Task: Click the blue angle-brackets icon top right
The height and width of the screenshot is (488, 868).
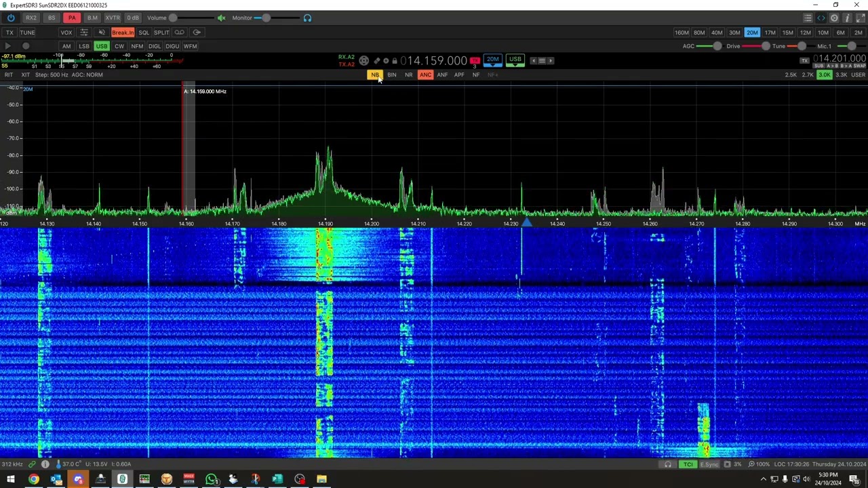Action: click(821, 18)
